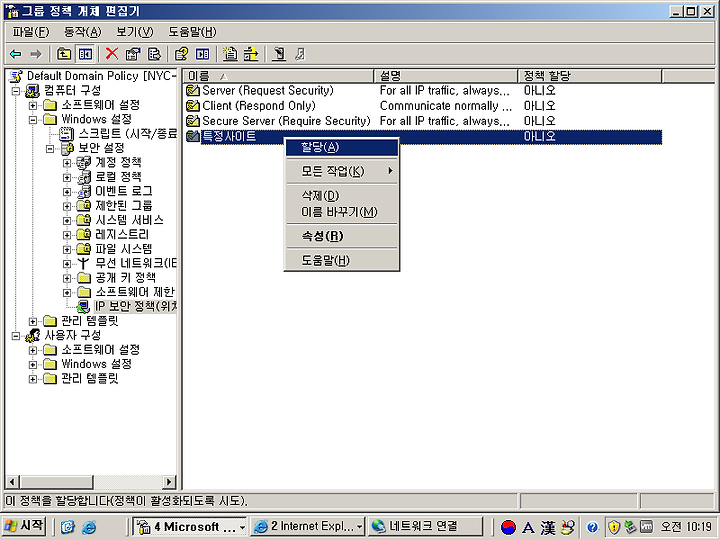Expand the 계정 정책 node

tap(67, 163)
